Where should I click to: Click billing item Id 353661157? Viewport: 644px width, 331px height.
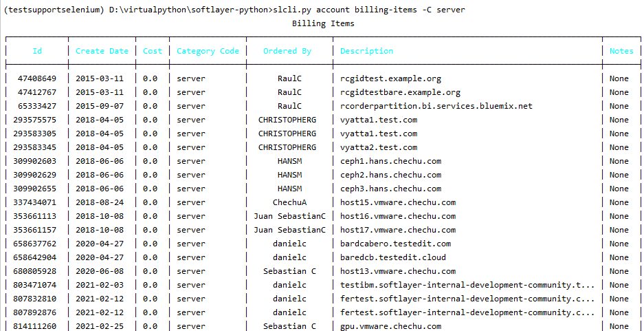[x=35, y=230]
